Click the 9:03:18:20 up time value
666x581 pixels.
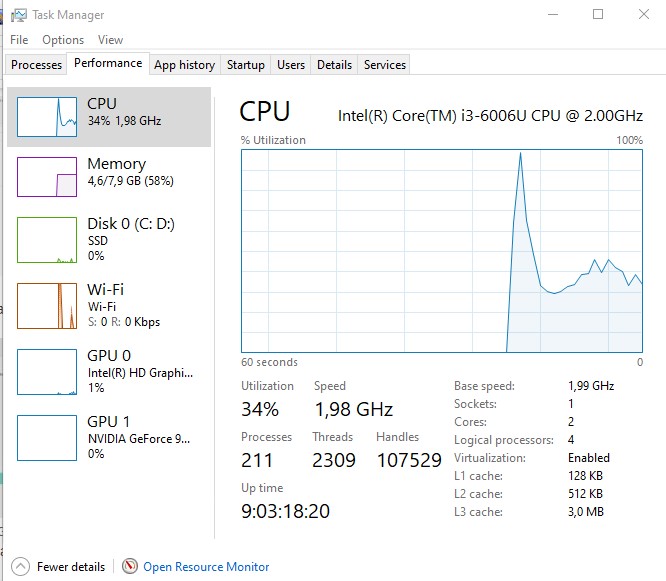(x=285, y=511)
